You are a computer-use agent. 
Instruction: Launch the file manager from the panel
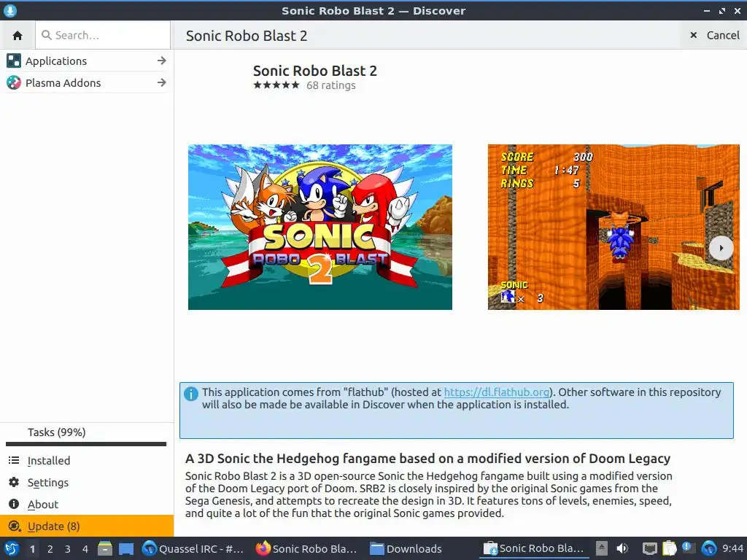pos(105,548)
